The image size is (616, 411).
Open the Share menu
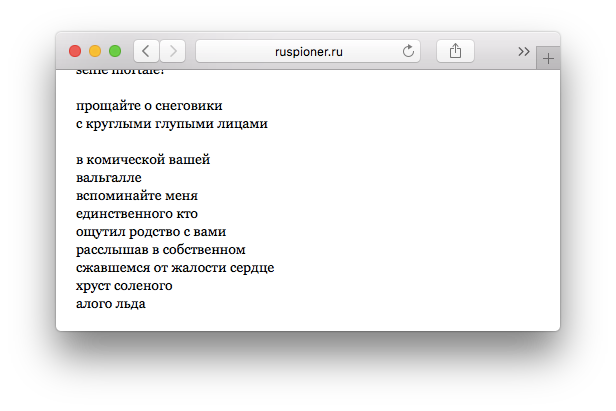tap(455, 51)
